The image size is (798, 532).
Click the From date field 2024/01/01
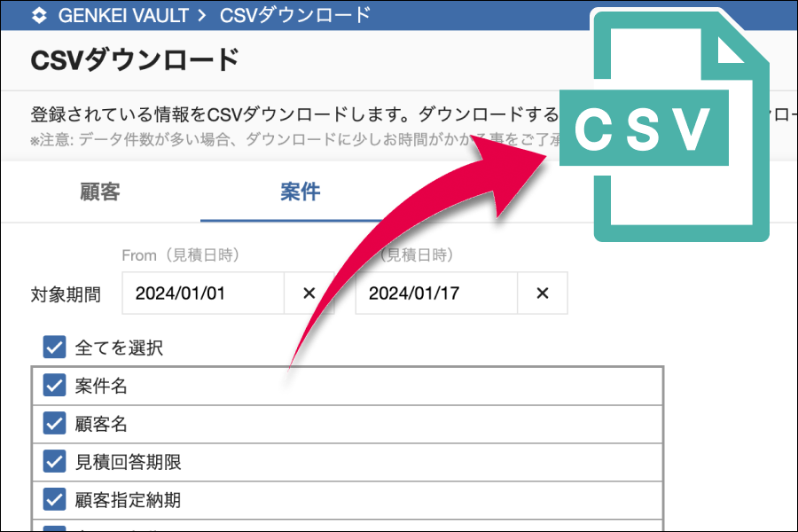coord(202,293)
